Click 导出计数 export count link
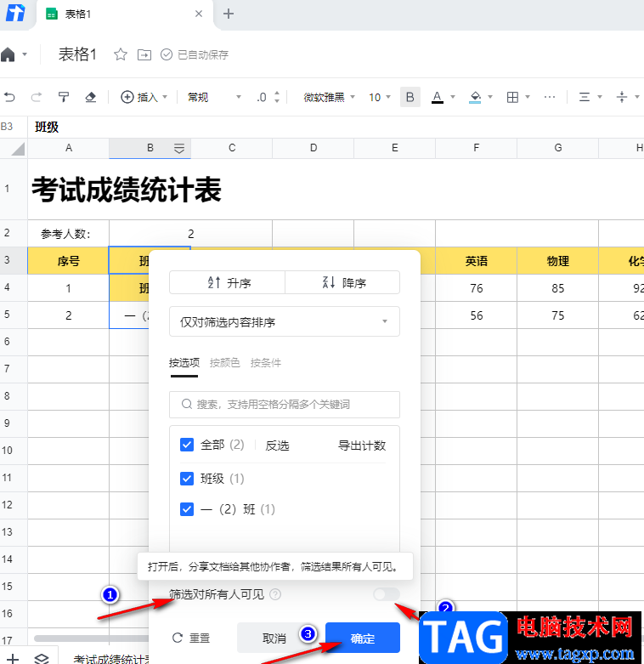This screenshot has width=644, height=664. click(x=362, y=446)
